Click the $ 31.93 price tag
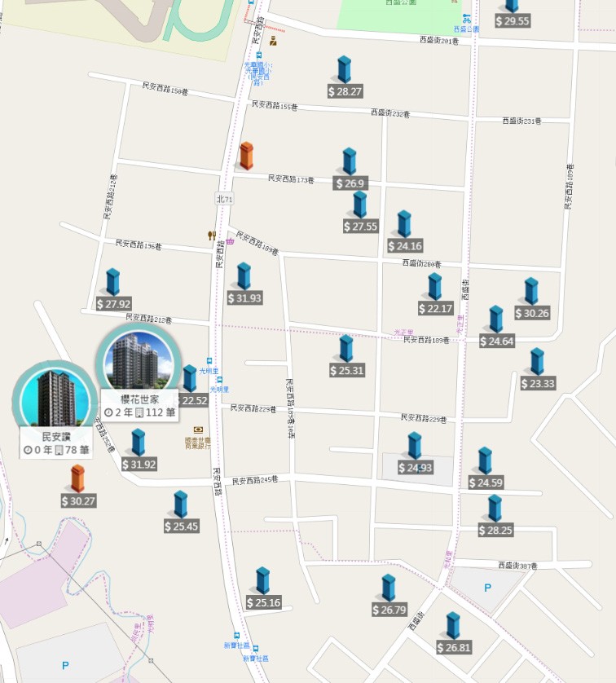Screen dimensions: 616x683 pyautogui.click(x=244, y=298)
